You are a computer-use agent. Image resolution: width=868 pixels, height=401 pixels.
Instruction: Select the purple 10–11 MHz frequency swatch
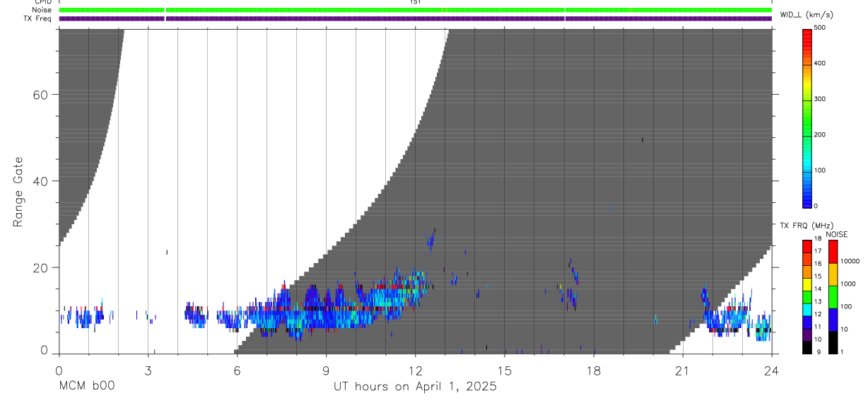(807, 335)
